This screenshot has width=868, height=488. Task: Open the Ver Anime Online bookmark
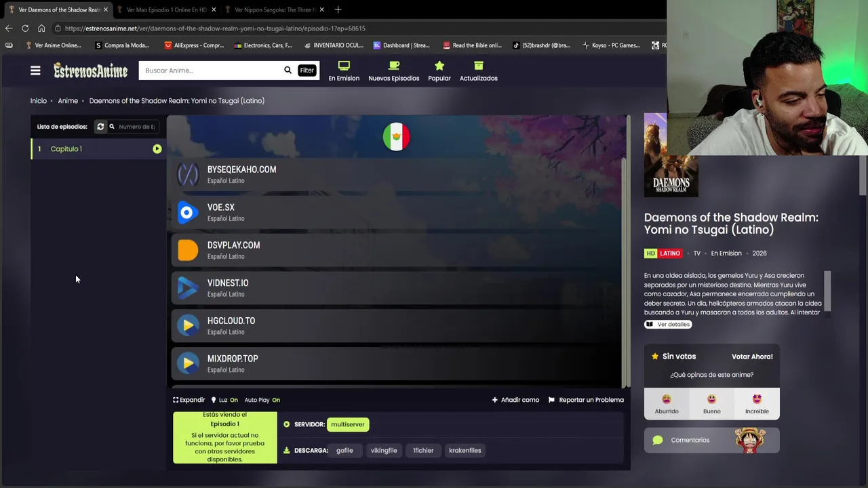tap(53, 45)
